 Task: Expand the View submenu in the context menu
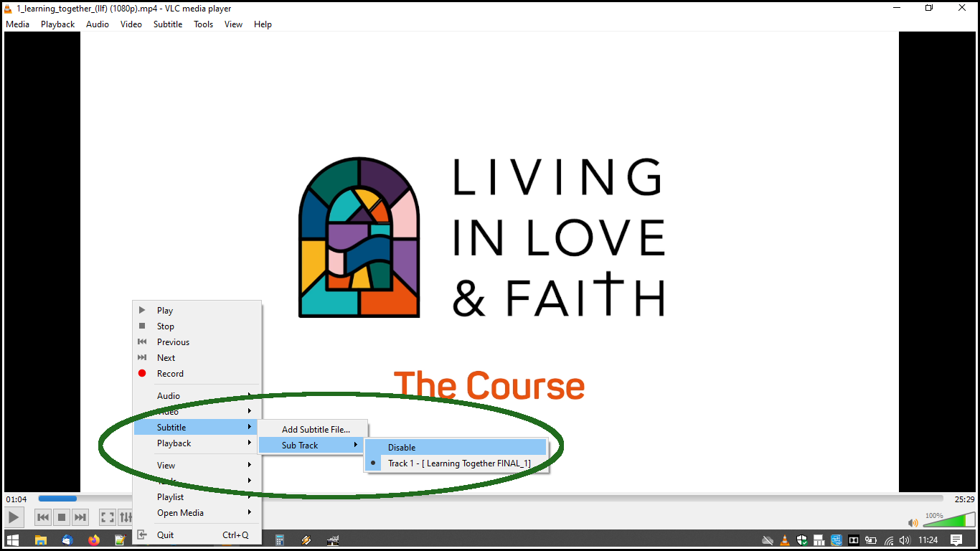(x=197, y=465)
